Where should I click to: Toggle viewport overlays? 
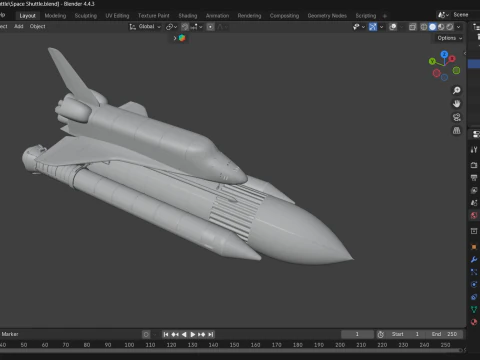coord(393,27)
